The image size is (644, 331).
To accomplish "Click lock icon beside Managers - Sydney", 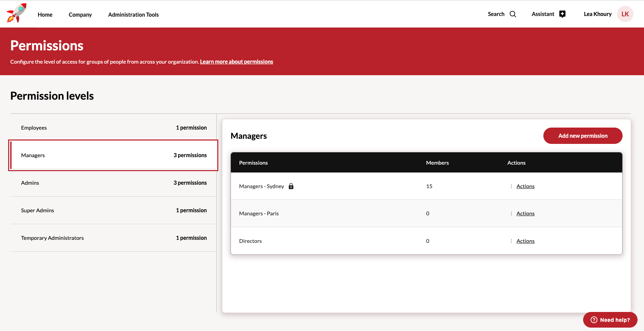I will (x=291, y=186).
